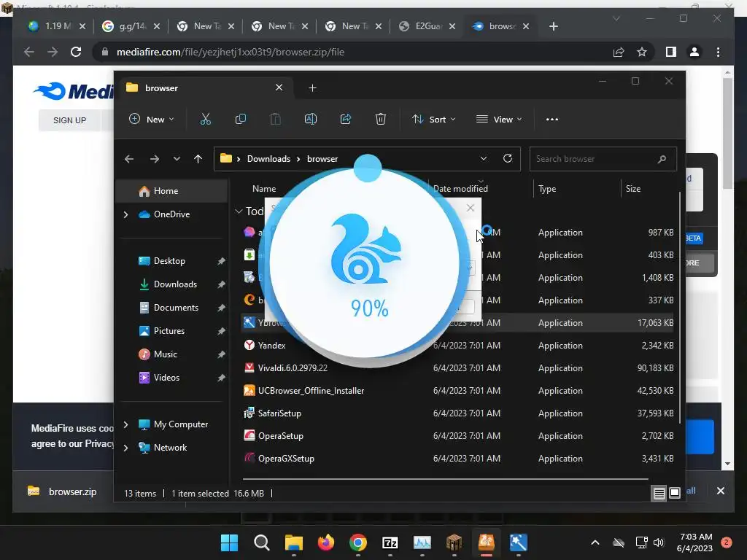The width and height of the screenshot is (747, 560).
Task: Switch to details view layout icon
Action: [x=659, y=494]
